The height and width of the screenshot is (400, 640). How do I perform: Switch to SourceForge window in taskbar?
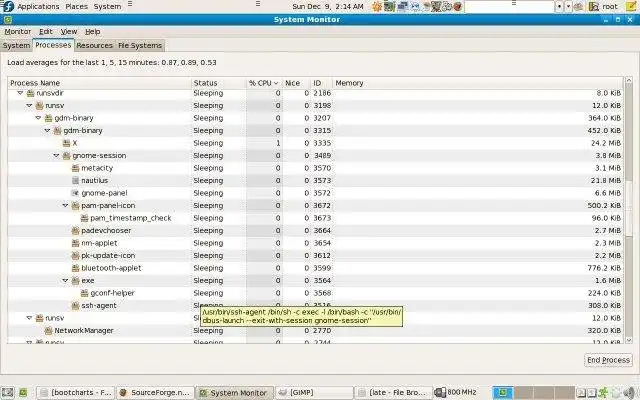(x=155, y=393)
